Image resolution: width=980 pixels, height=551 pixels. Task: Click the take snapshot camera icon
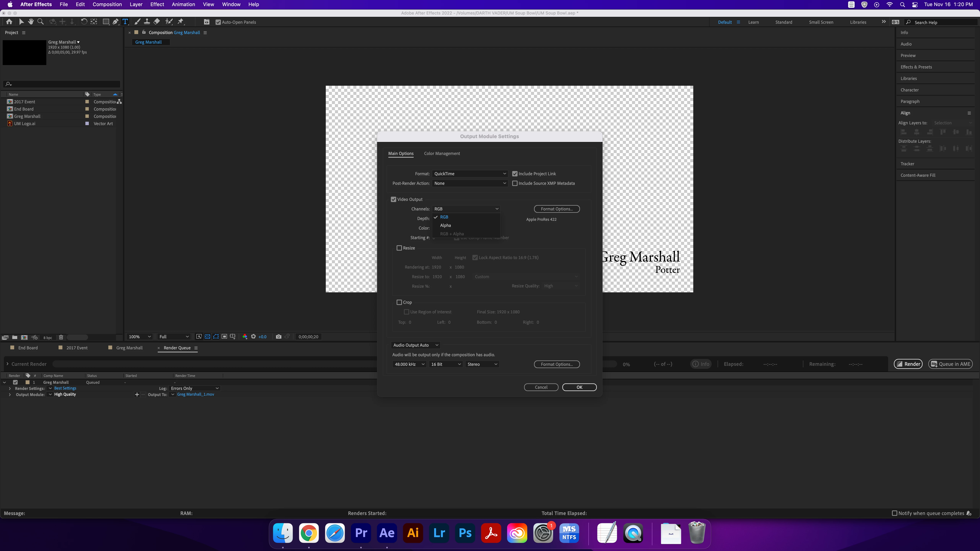pyautogui.click(x=278, y=337)
